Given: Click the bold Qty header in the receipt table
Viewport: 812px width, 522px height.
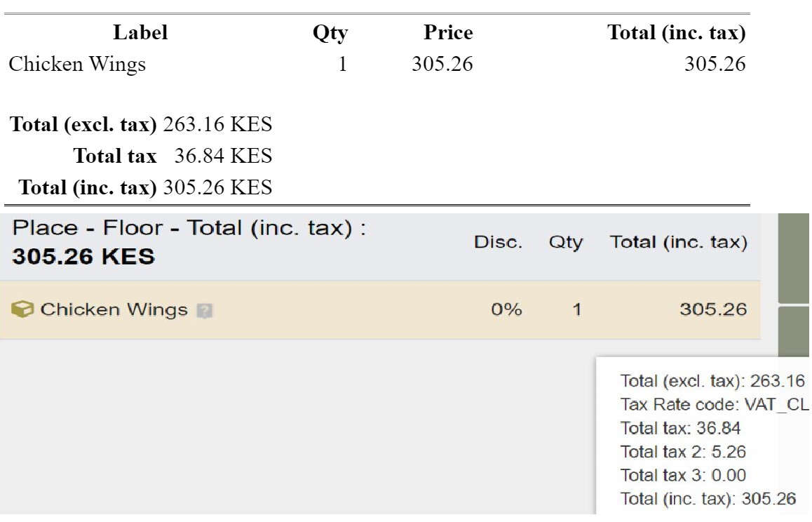Looking at the screenshot, I should [x=330, y=33].
